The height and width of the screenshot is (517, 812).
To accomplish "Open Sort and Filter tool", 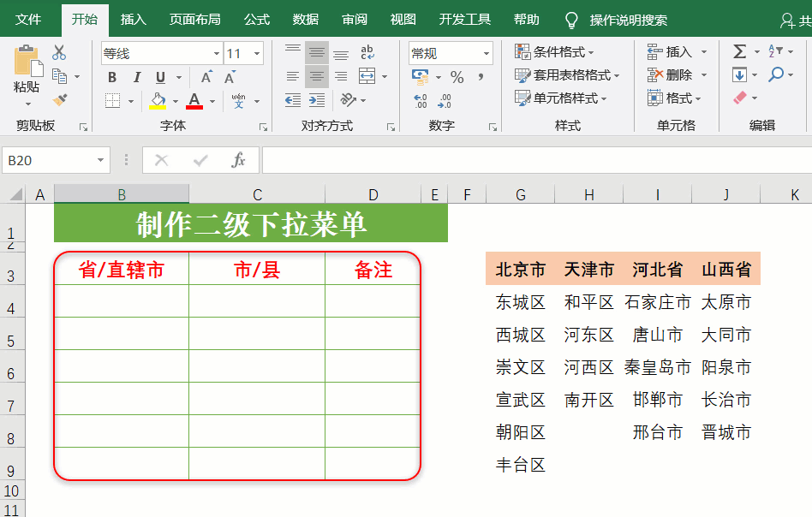I will [x=775, y=51].
